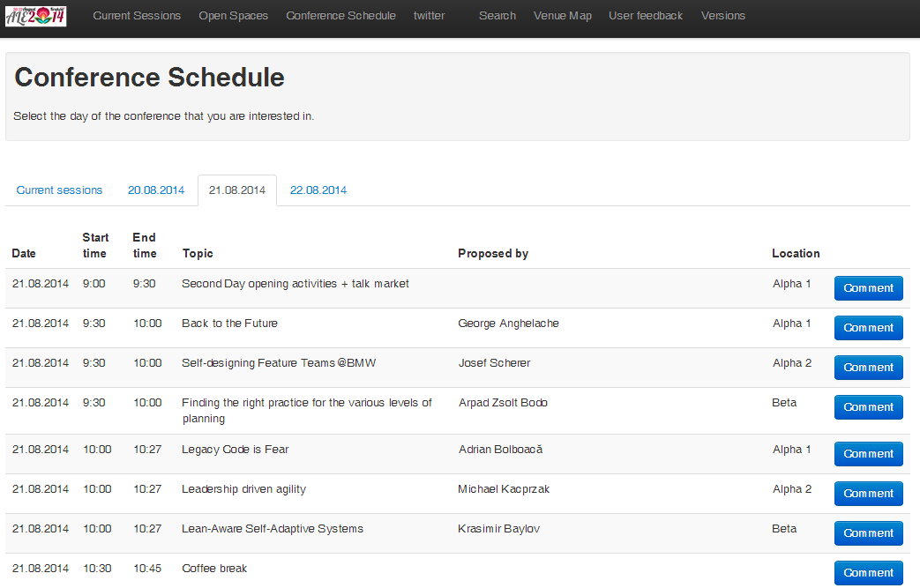Switch to the 22.08.2014 tab
Screen dimensions: 920x588
click(x=318, y=190)
